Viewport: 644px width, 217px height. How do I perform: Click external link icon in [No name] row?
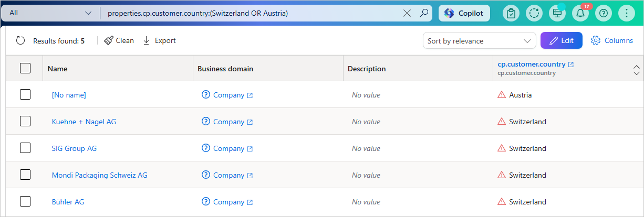[250, 95]
